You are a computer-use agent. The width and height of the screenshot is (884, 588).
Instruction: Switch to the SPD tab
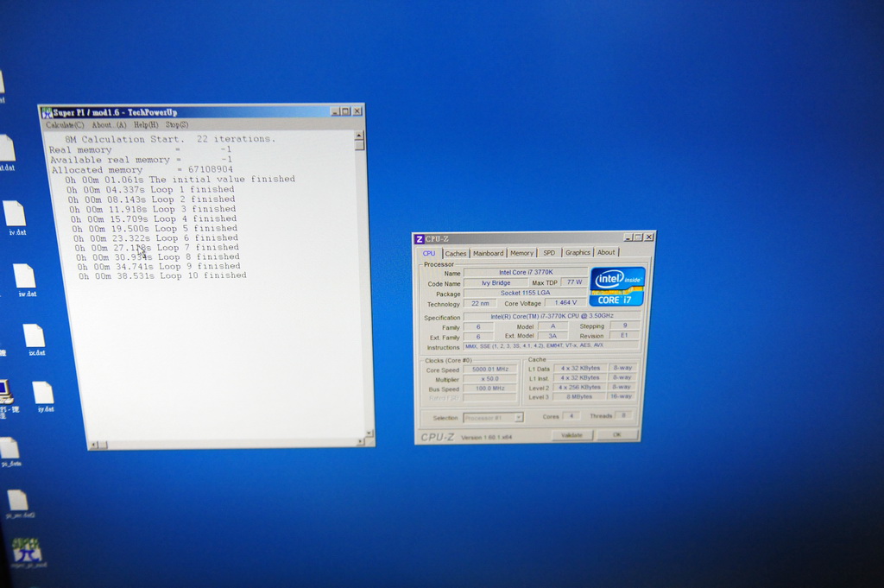549,253
